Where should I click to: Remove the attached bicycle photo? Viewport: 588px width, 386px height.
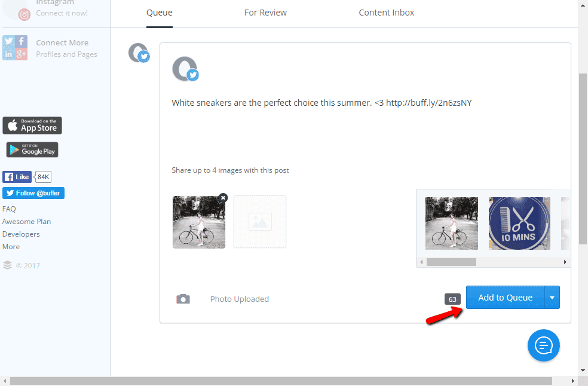coord(223,198)
